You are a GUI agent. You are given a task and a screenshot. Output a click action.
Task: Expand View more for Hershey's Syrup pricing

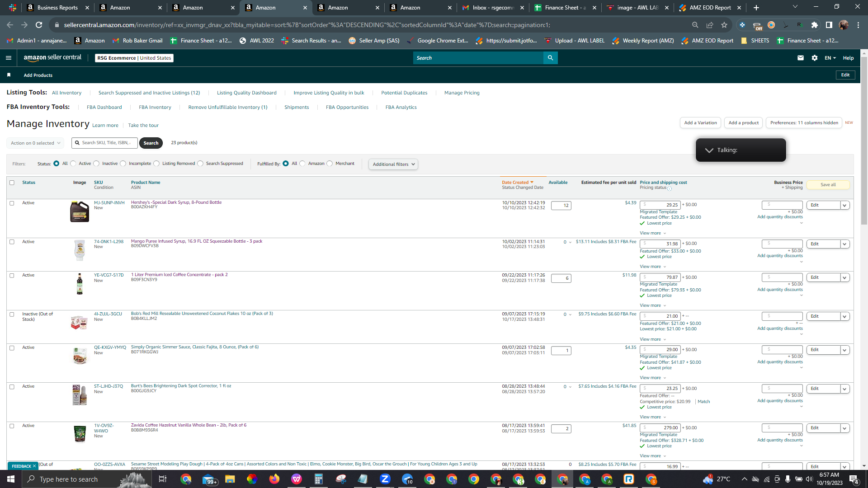click(652, 233)
